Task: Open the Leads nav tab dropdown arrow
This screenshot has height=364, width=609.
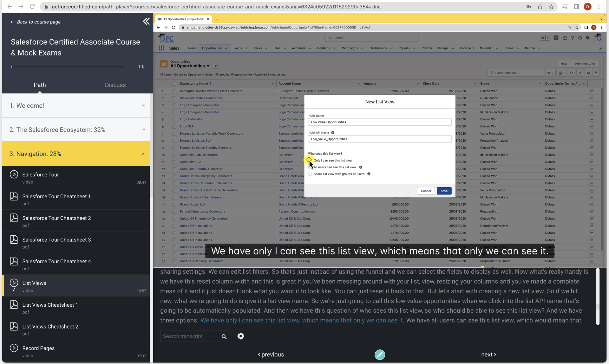Action: (246, 48)
